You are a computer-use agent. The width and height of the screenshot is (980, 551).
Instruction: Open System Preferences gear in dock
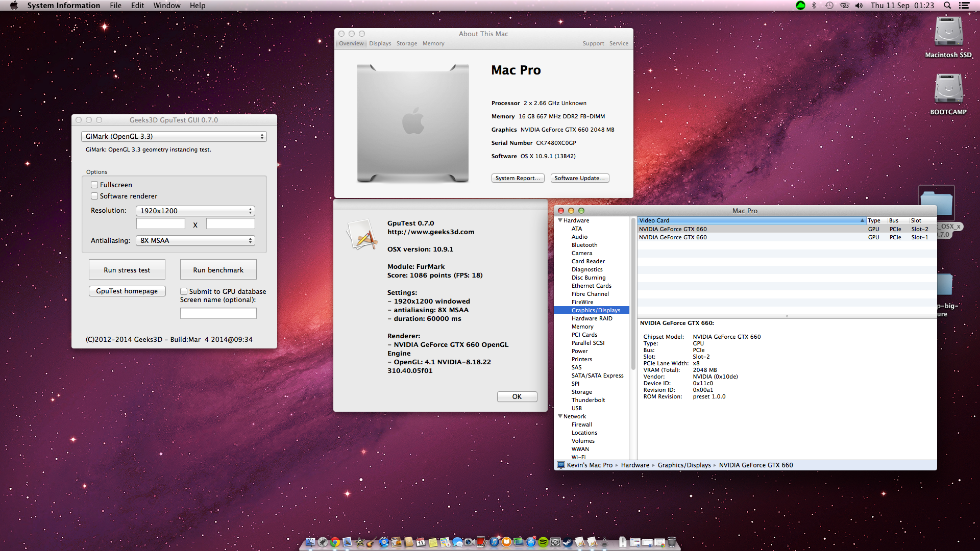tap(555, 542)
